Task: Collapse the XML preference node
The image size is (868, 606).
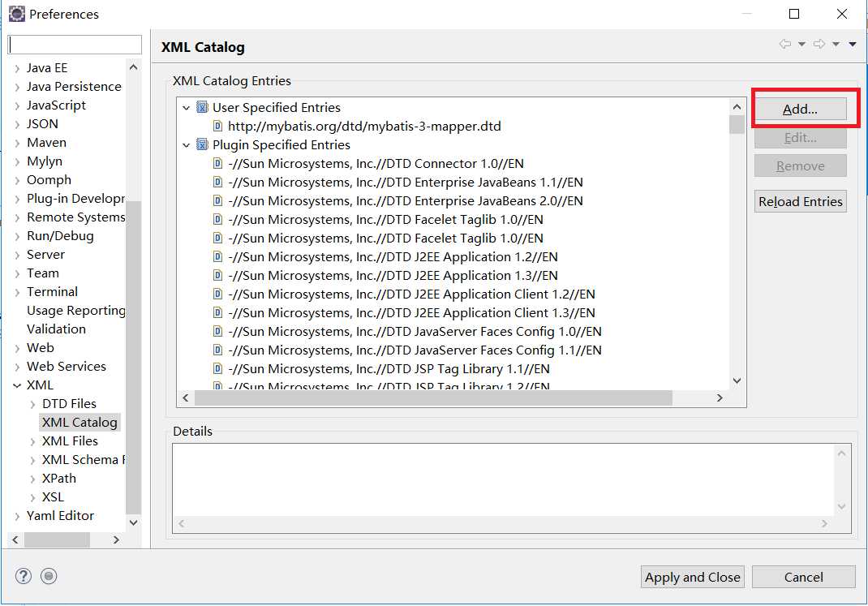Action: point(17,385)
